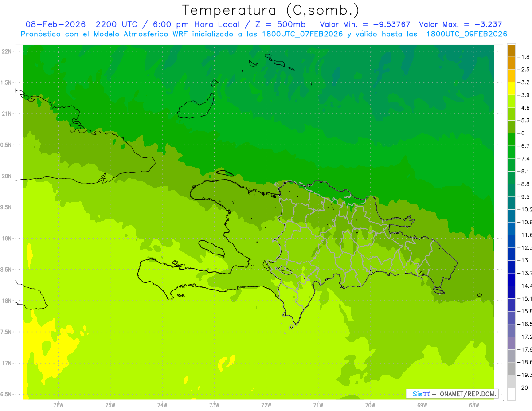The width and height of the screenshot is (532, 411).
Task: Select the amber swatch between -2.5 and -3.2
Action: pos(511,76)
